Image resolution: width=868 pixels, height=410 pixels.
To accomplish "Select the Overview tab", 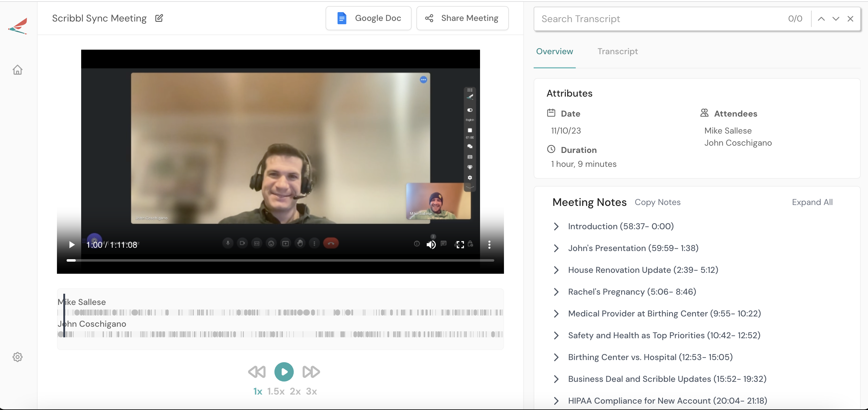I will [x=554, y=51].
